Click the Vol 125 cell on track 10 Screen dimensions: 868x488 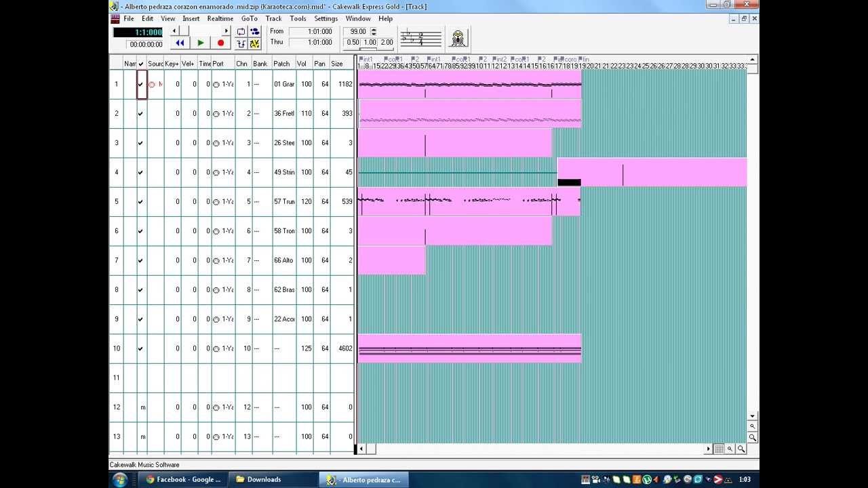click(x=305, y=348)
